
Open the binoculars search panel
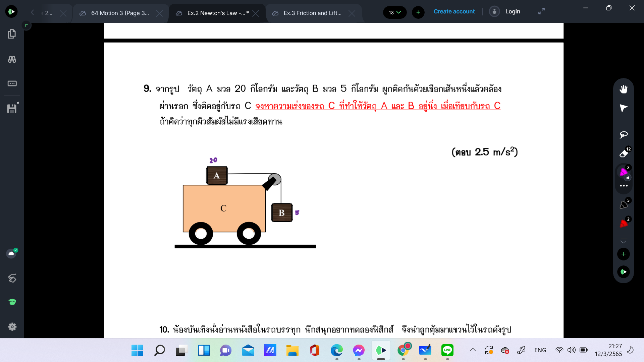tap(12, 59)
